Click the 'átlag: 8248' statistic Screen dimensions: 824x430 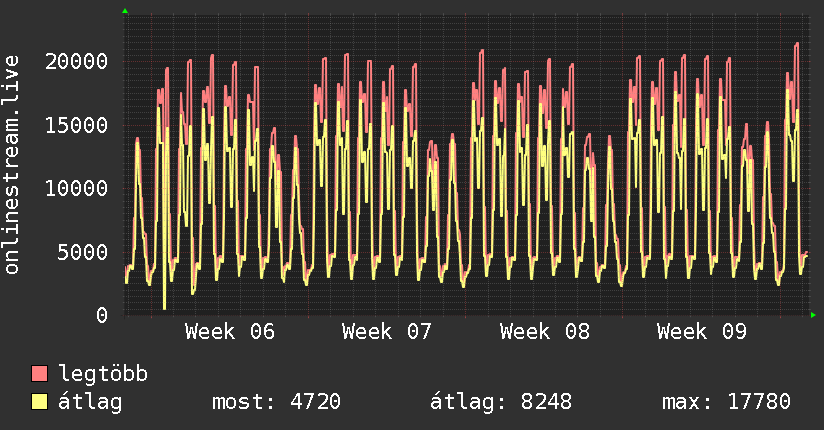pos(501,402)
